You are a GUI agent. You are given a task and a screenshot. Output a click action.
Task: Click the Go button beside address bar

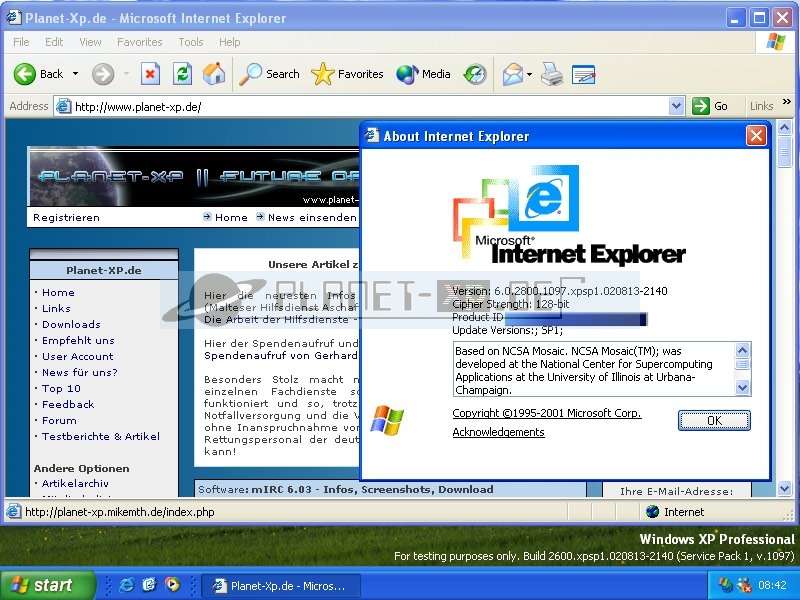click(x=710, y=106)
